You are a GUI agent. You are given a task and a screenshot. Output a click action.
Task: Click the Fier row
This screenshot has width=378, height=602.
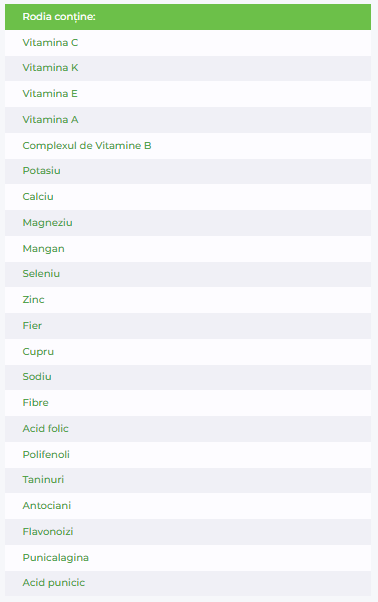pyautogui.click(x=188, y=326)
